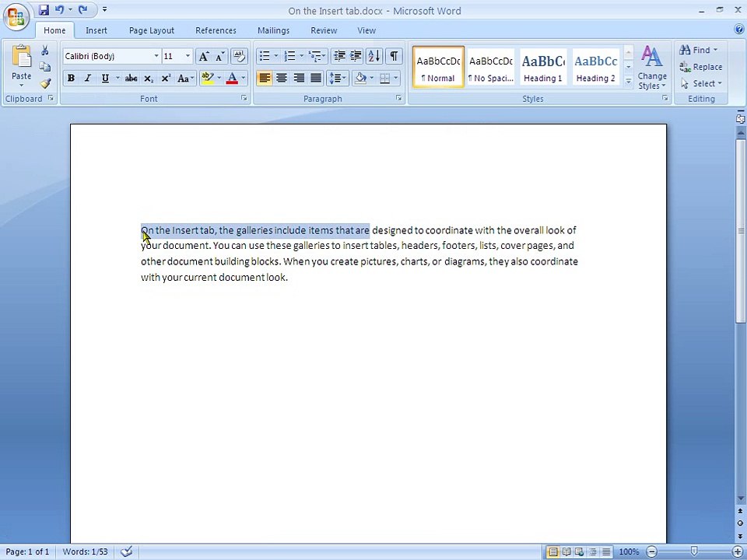Undo the last action
Image resolution: width=747 pixels, height=560 pixels.
click(x=60, y=10)
